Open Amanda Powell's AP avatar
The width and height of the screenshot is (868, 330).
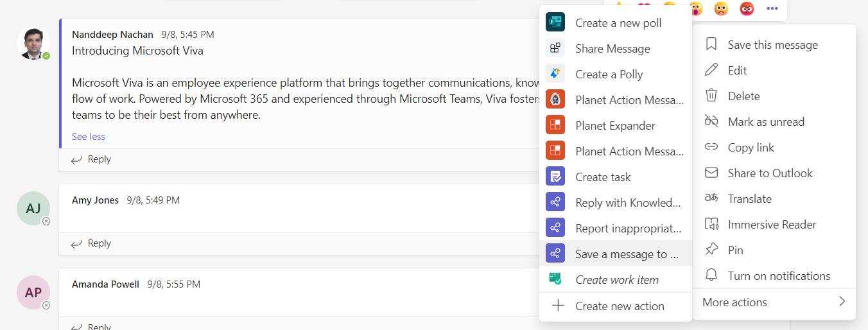pos(33,293)
